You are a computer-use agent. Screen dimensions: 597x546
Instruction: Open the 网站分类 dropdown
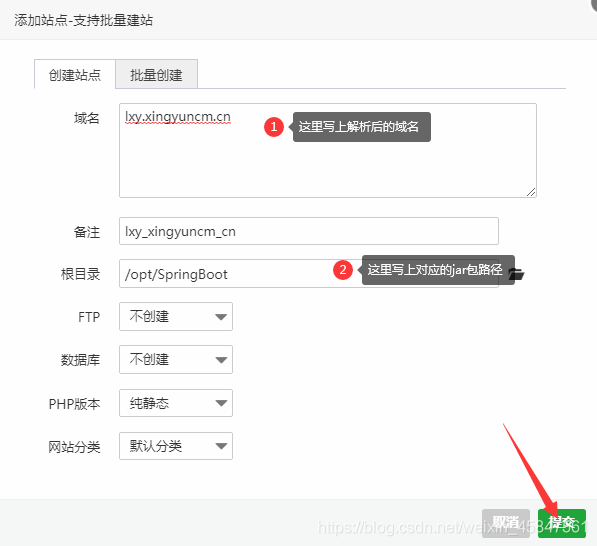click(176, 446)
